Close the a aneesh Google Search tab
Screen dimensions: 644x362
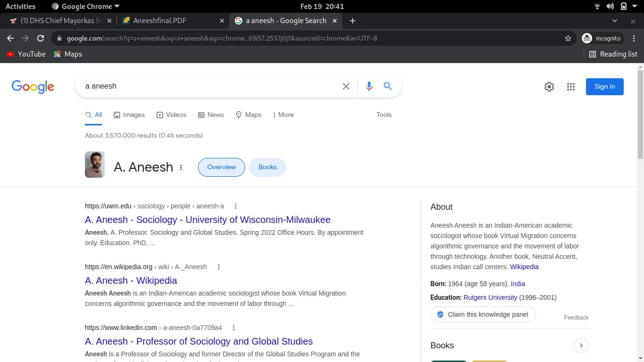click(335, 21)
